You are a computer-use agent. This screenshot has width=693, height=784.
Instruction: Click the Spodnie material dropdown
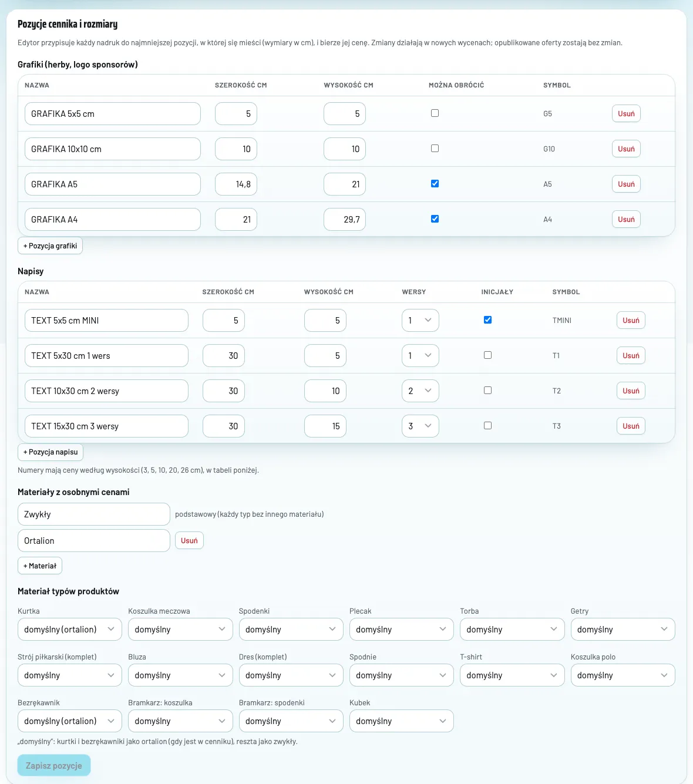(402, 675)
